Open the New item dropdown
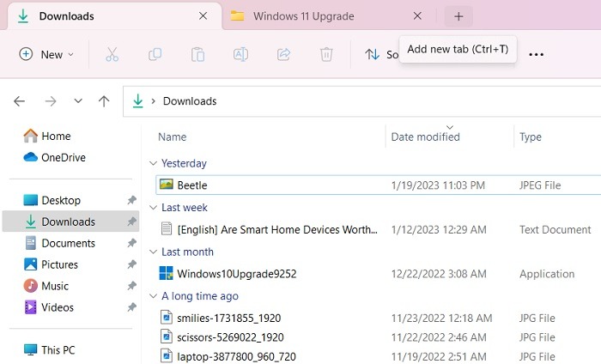This screenshot has height=364, width=601. click(x=46, y=54)
